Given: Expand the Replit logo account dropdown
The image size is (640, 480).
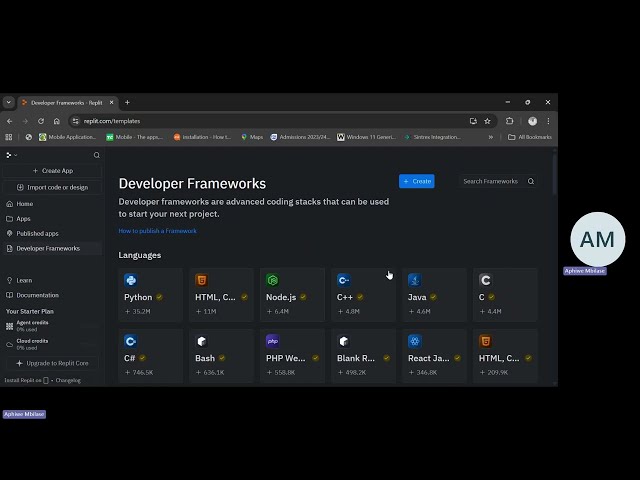Looking at the screenshot, I should pos(11,155).
